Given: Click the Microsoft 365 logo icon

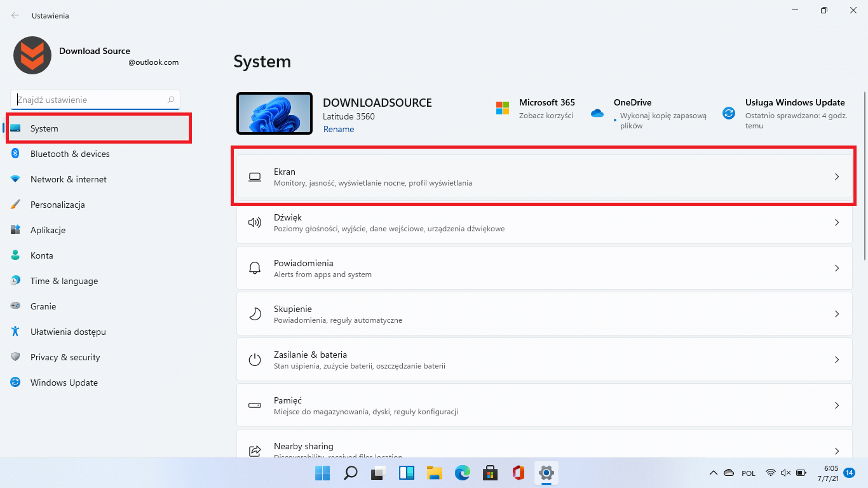Looking at the screenshot, I should pyautogui.click(x=503, y=108).
